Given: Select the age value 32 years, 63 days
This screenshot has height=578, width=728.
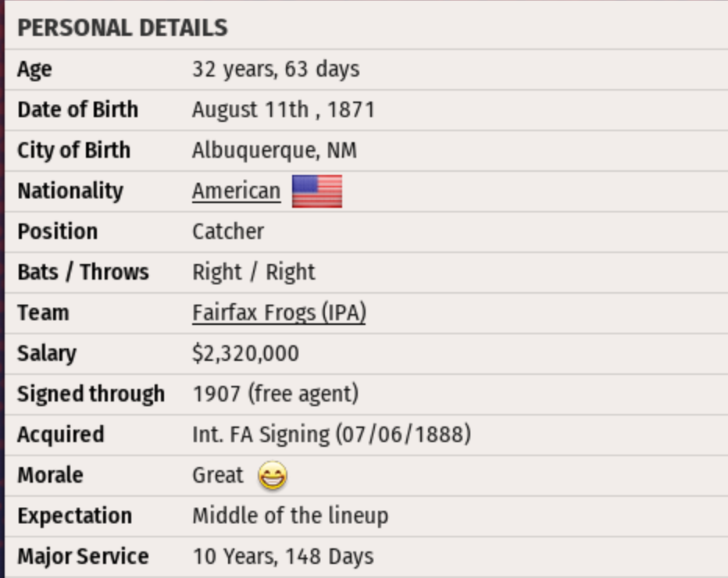Looking at the screenshot, I should (276, 69).
